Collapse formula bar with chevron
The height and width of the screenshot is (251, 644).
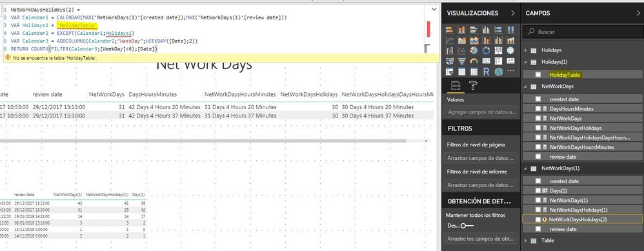click(x=434, y=9)
